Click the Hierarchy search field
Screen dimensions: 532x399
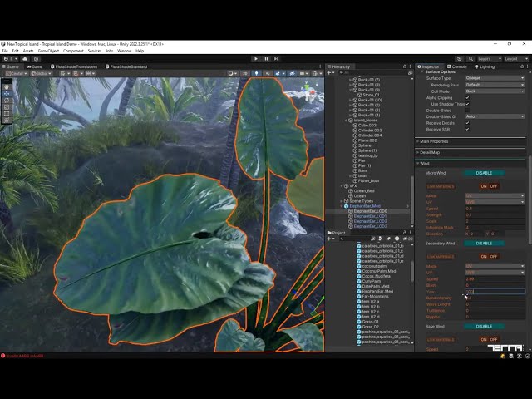click(x=372, y=73)
